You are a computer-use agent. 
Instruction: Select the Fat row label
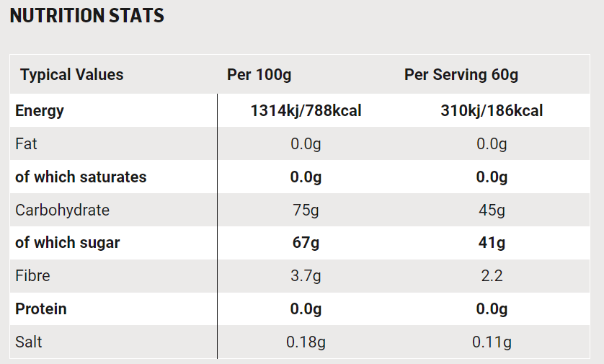pos(26,143)
